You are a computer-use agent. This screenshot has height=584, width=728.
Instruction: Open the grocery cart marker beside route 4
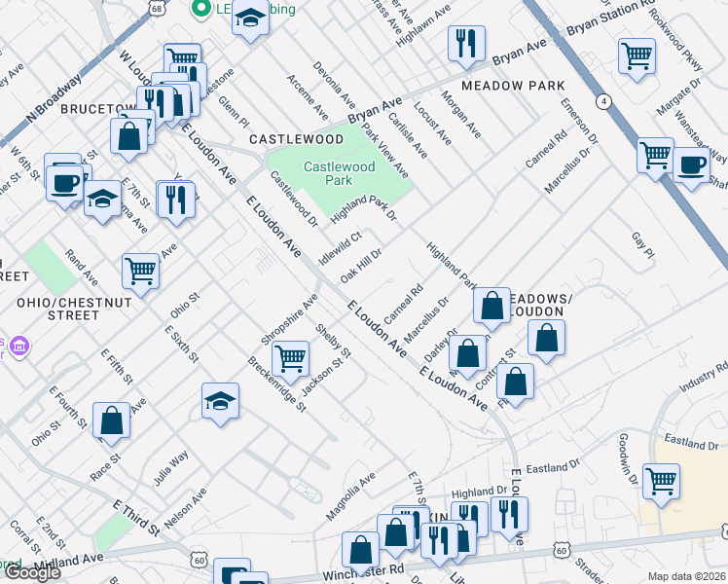tap(655, 157)
